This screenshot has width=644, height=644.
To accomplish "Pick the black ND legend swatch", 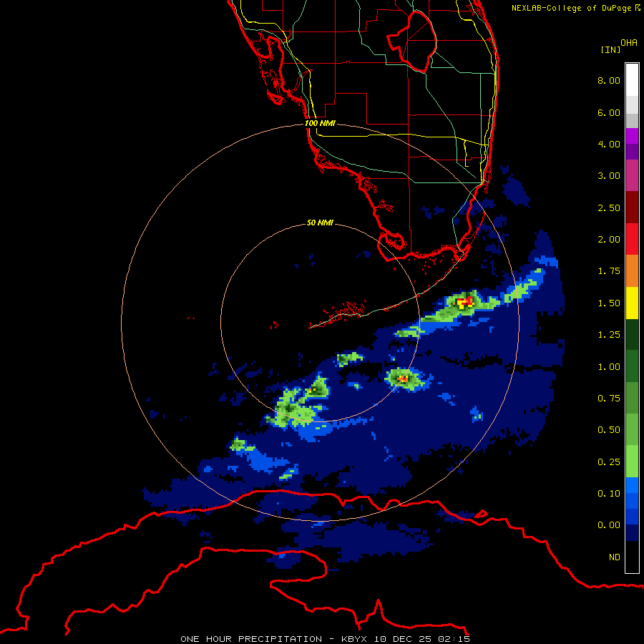I will point(632,557).
